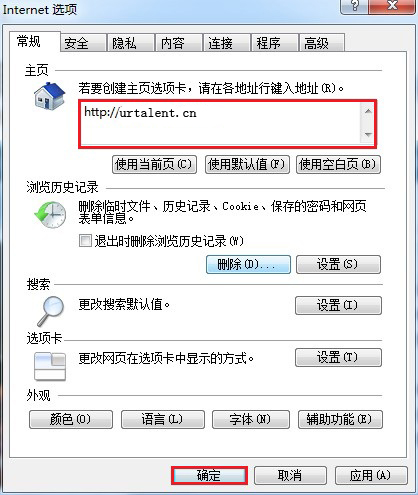
Task: Click the magnifying glass search icon
Action: pos(50,311)
